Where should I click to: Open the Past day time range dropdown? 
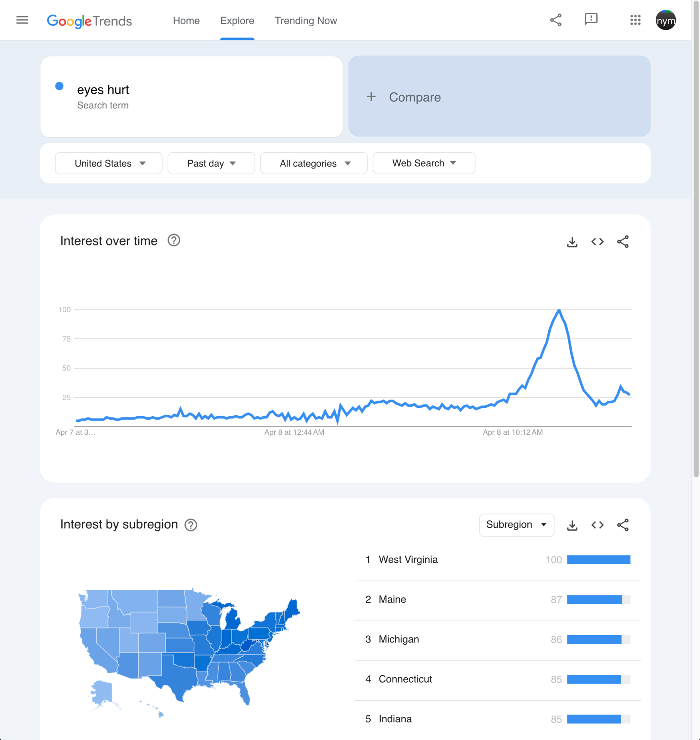coord(211,163)
